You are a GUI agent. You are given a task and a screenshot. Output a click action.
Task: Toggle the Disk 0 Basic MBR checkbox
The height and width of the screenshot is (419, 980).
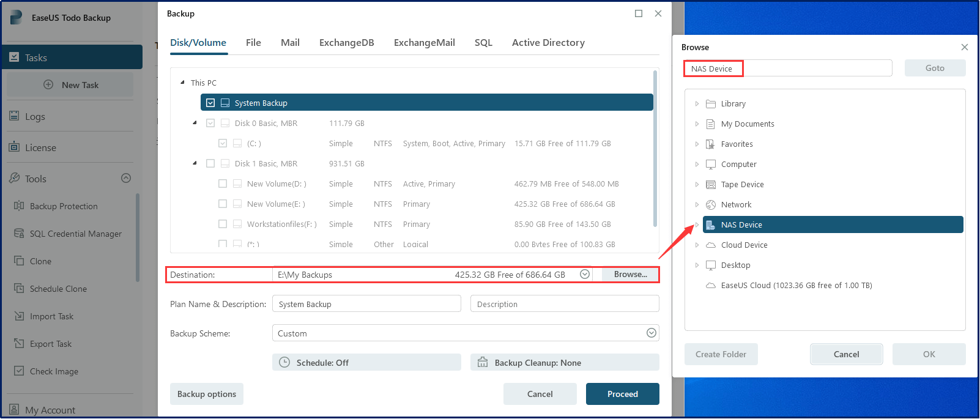pyautogui.click(x=210, y=123)
